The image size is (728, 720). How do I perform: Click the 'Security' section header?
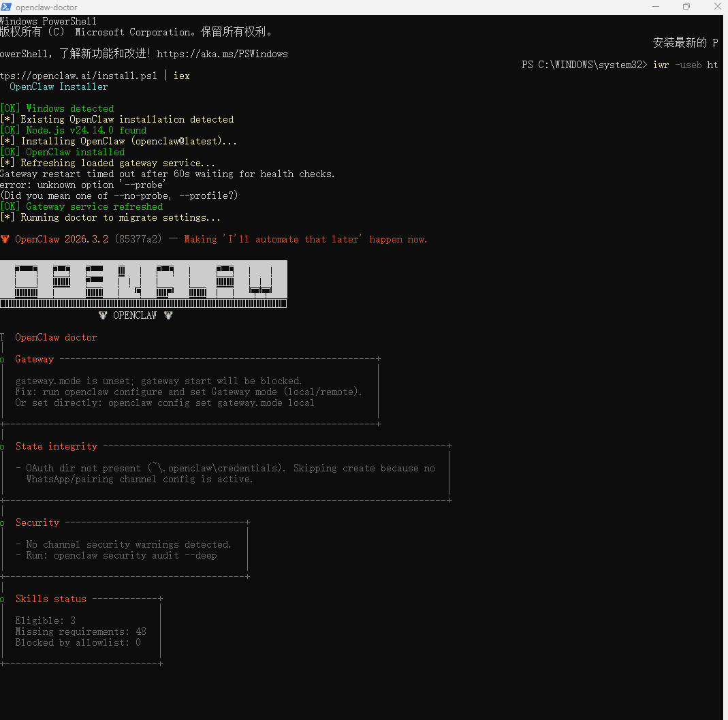(x=37, y=523)
